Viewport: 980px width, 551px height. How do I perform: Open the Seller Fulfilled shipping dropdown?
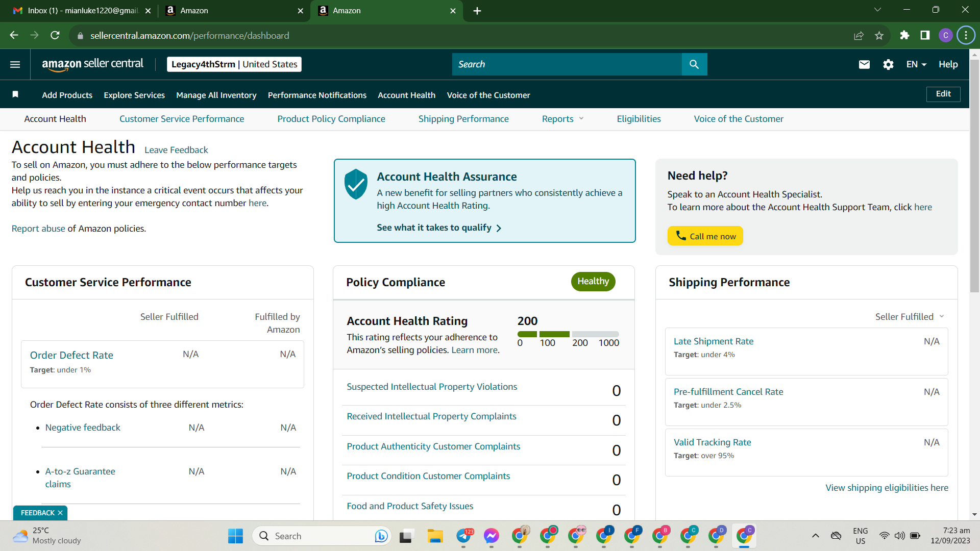(910, 317)
